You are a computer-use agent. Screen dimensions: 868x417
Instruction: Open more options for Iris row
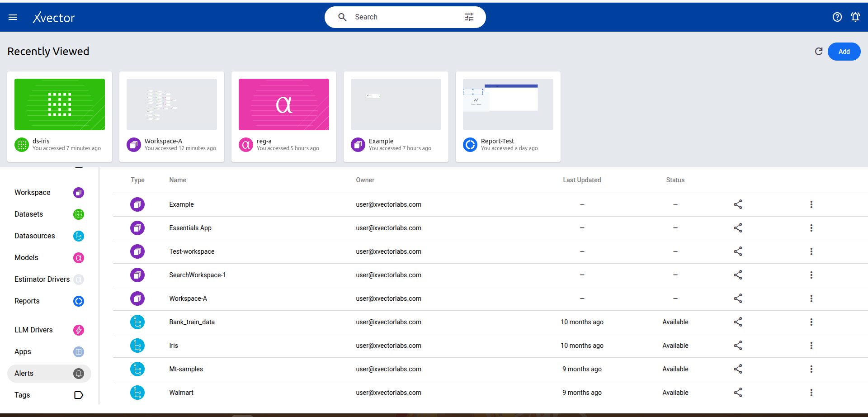tap(811, 346)
